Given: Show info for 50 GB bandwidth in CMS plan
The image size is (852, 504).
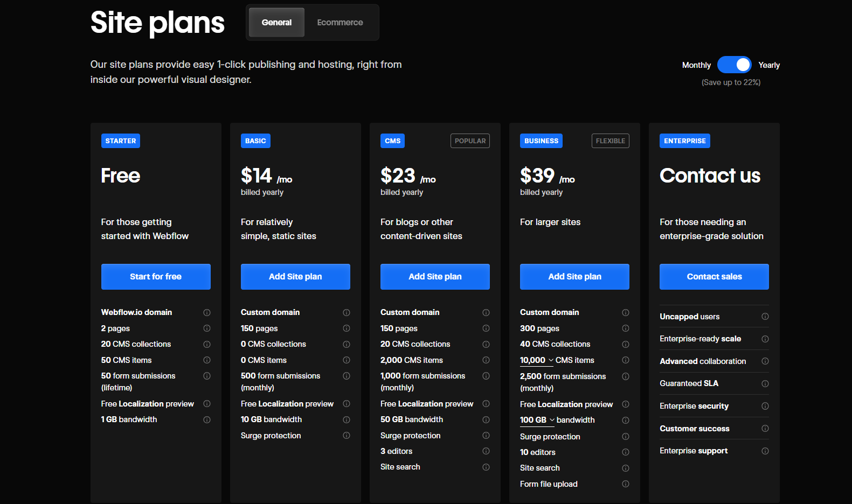Looking at the screenshot, I should [x=486, y=420].
